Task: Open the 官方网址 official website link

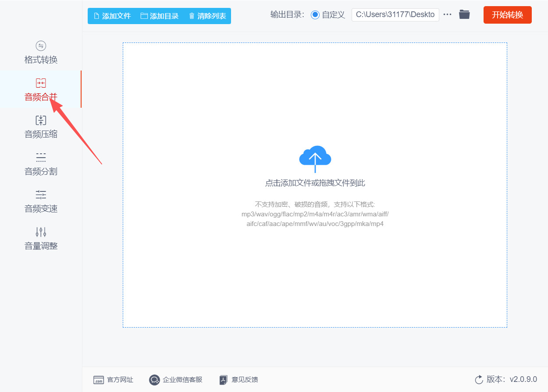Action: click(114, 380)
